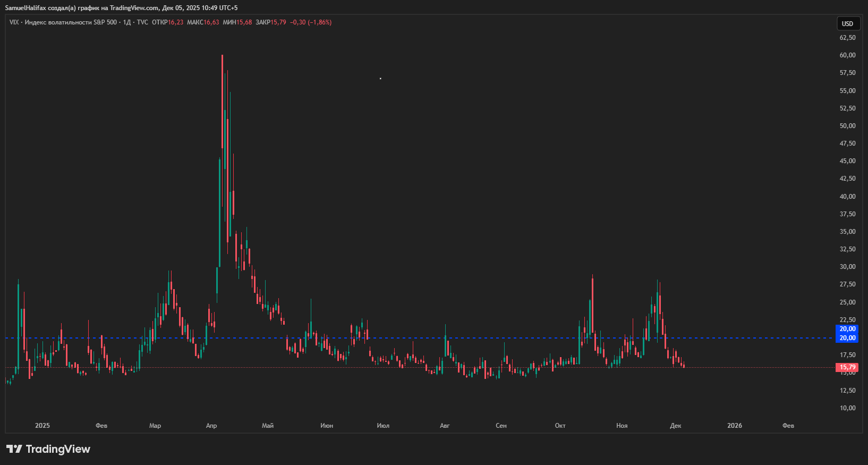868x465 pixels.
Task: Click the Дек month label on time axis
Action: (676, 426)
